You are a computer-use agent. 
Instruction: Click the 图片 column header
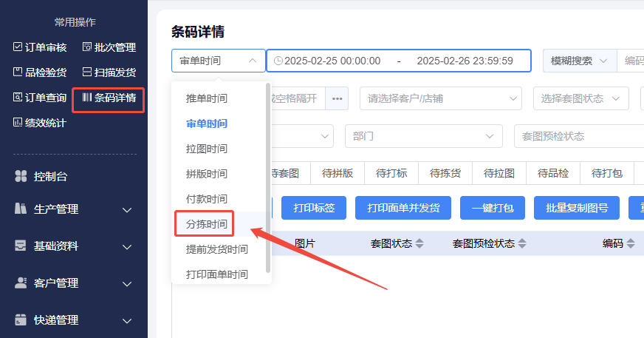click(x=305, y=243)
